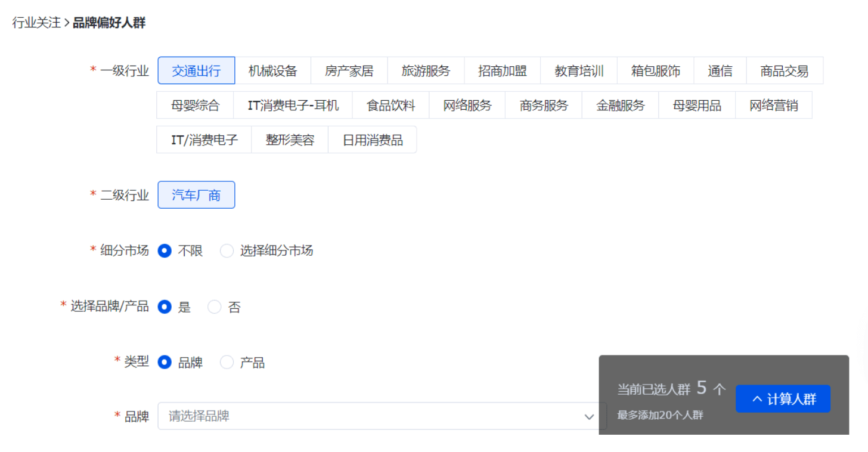
Task: Click the brand dropdown chevron arrow
Action: (589, 417)
